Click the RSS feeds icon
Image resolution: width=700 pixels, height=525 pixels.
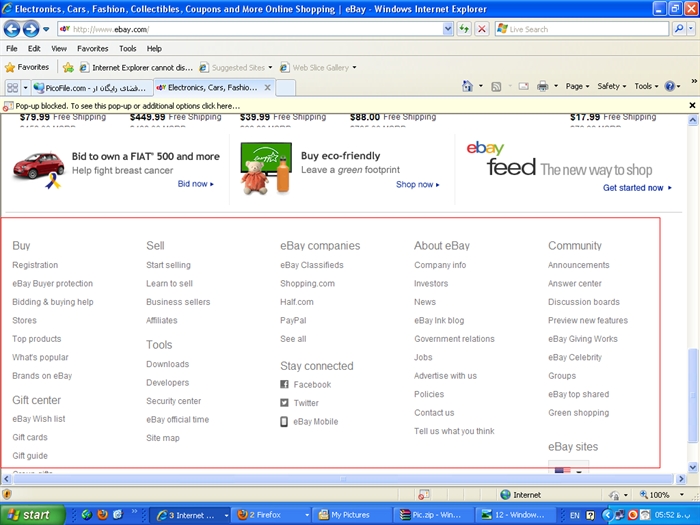tap(496, 87)
